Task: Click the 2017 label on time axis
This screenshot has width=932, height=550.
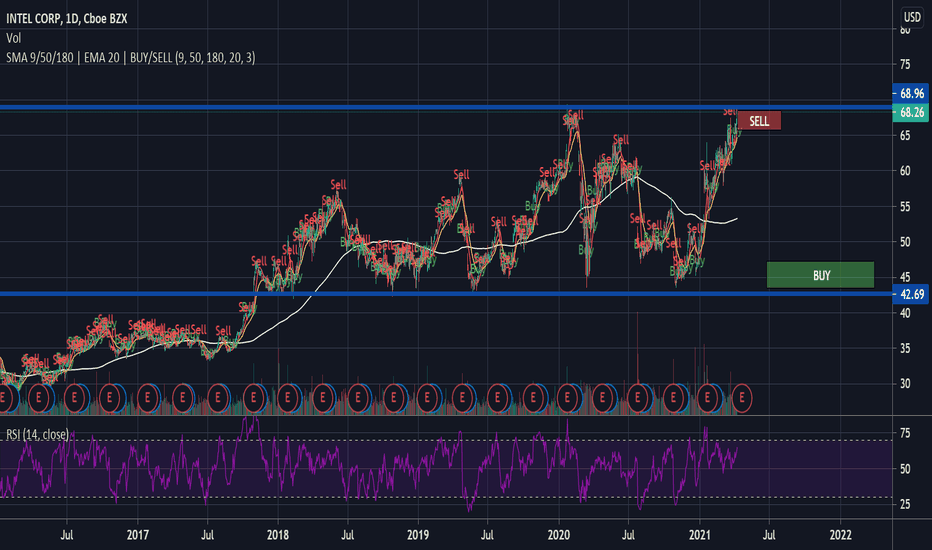Action: point(137,535)
